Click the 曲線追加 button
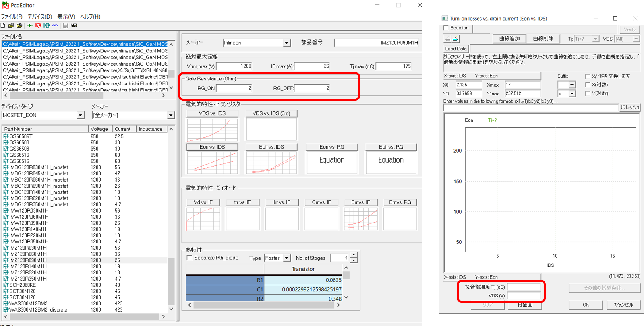644x326 pixels. 509,39
